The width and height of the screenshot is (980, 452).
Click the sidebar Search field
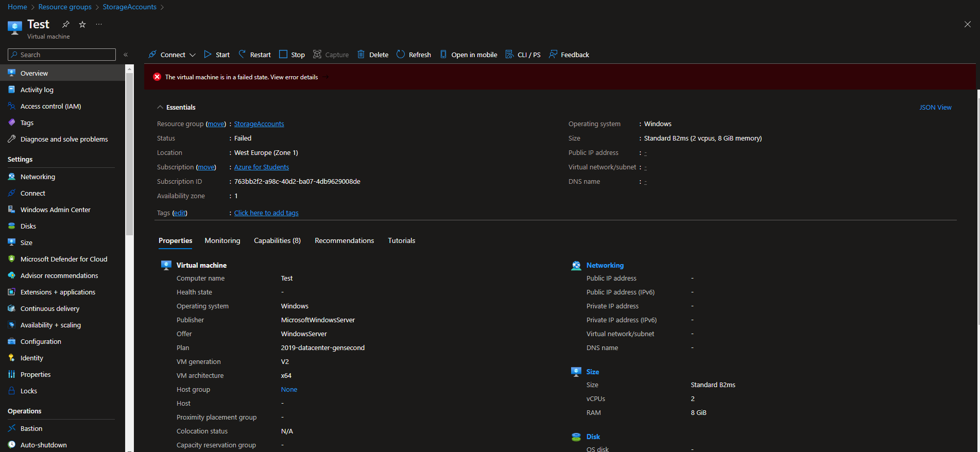[x=62, y=55]
